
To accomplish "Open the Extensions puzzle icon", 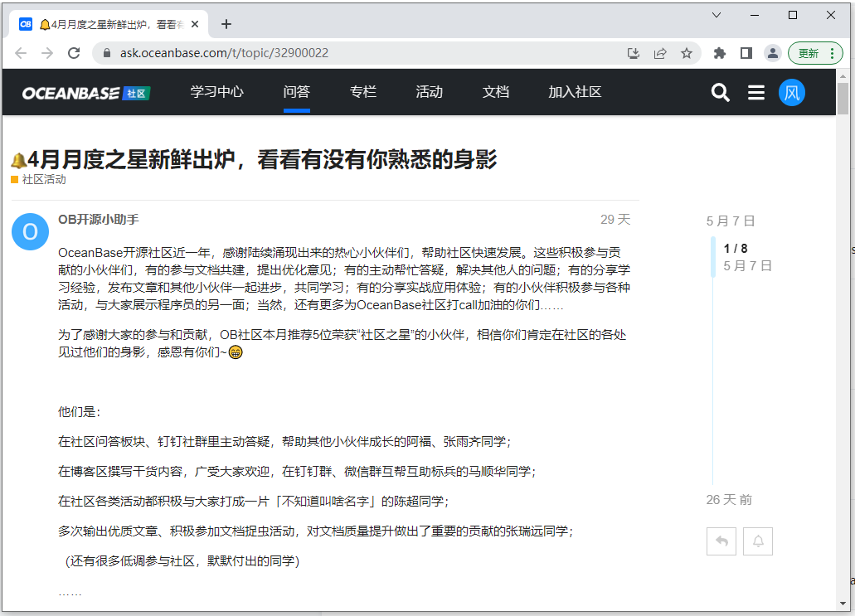I will pos(720,53).
